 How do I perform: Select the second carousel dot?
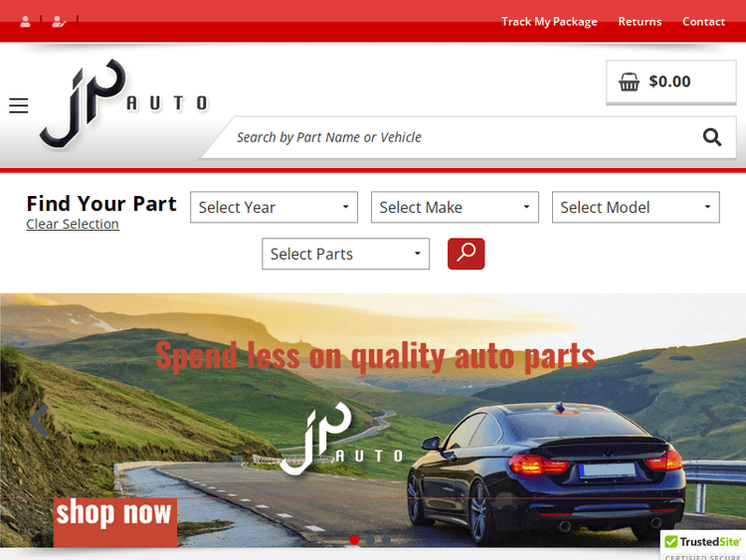[370, 540]
